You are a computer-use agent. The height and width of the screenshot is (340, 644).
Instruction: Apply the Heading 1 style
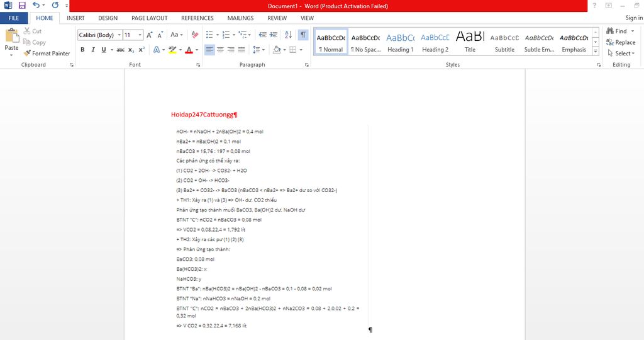coord(401,42)
